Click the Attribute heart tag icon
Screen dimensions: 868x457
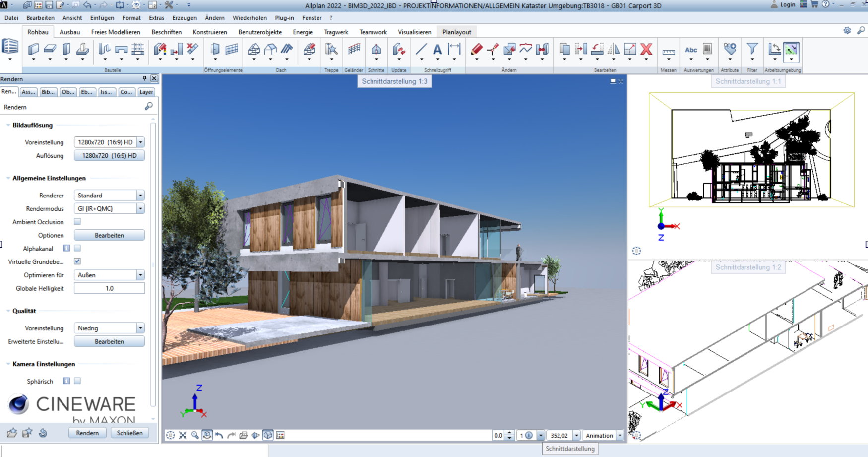pyautogui.click(x=730, y=49)
